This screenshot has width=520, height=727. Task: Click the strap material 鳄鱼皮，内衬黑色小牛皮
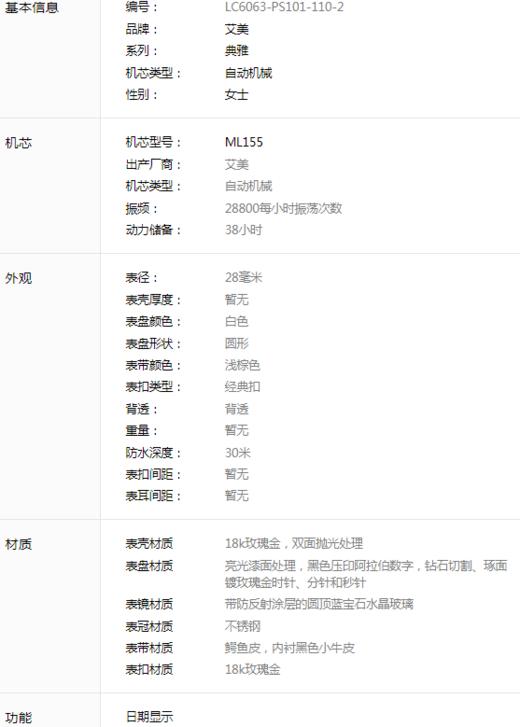(290, 648)
